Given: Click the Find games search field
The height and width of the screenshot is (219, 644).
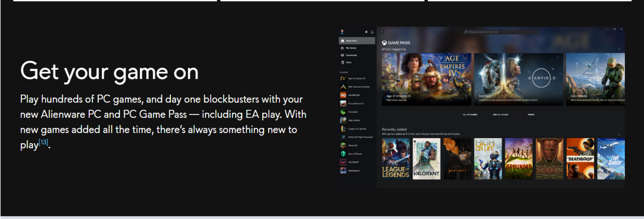Looking at the screenshot, I should point(500,32).
